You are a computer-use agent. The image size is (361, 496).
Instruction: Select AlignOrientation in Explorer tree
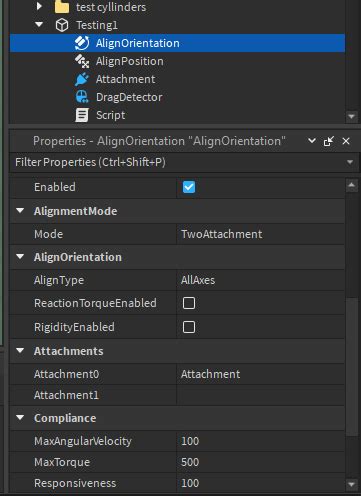177,43
